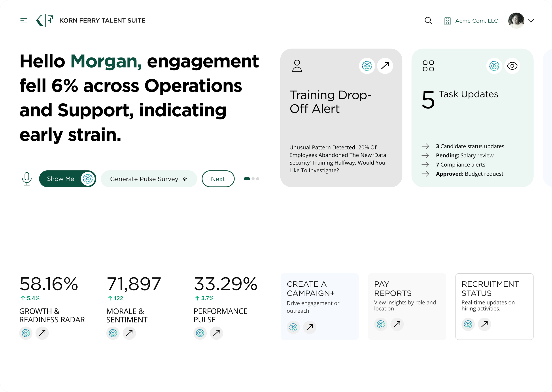Expand the Training Drop-Off Alert via its arrow
The width and height of the screenshot is (552, 392).
click(385, 65)
